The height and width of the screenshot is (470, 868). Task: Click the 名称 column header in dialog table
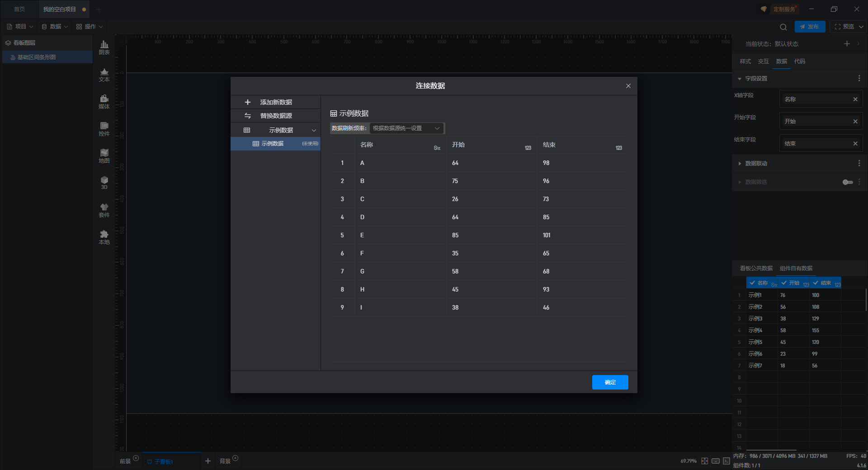[x=400, y=145]
